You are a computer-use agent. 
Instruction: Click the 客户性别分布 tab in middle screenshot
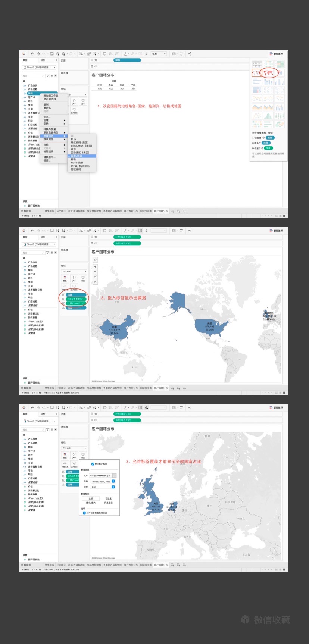(x=131, y=388)
